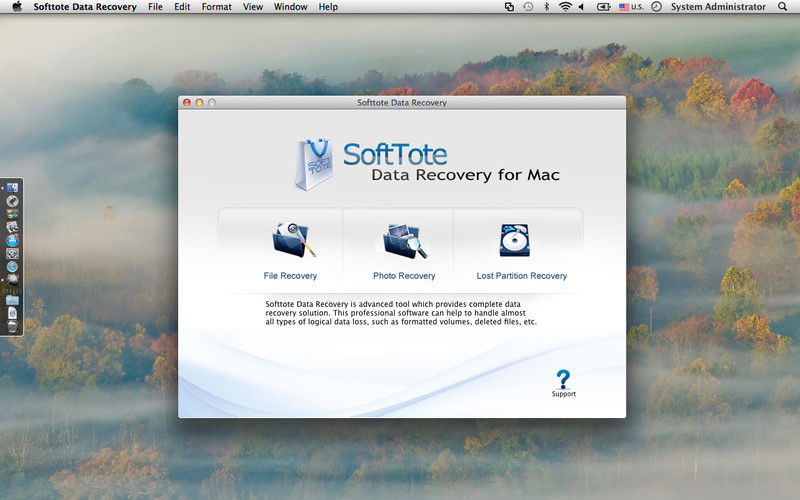The image size is (800, 500).
Task: Open the Window menu
Action: tap(290, 7)
